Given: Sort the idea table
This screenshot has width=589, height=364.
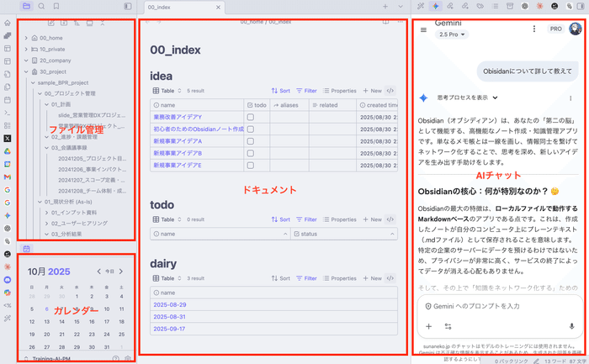Looking at the screenshot, I should click(x=280, y=91).
